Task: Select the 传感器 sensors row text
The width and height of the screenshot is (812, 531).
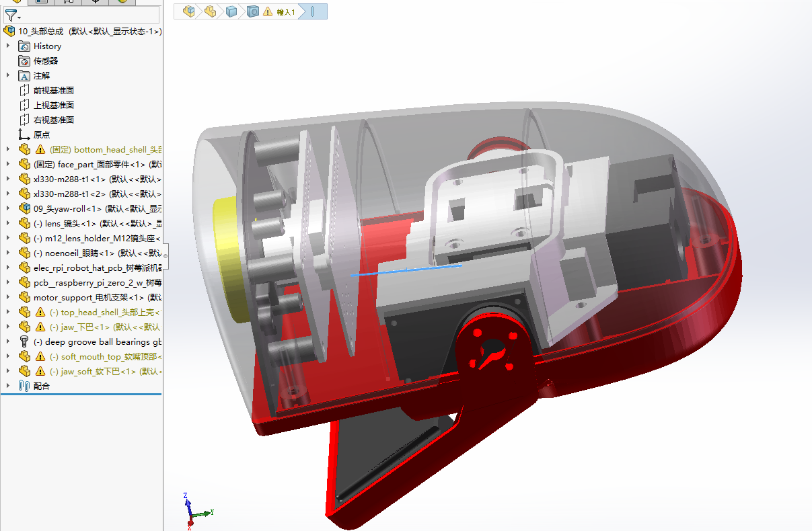Action: [x=46, y=61]
